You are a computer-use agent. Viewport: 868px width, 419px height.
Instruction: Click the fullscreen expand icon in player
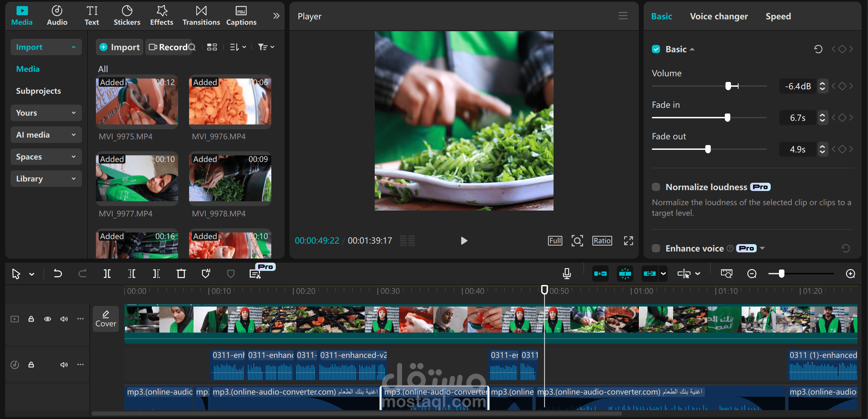628,241
